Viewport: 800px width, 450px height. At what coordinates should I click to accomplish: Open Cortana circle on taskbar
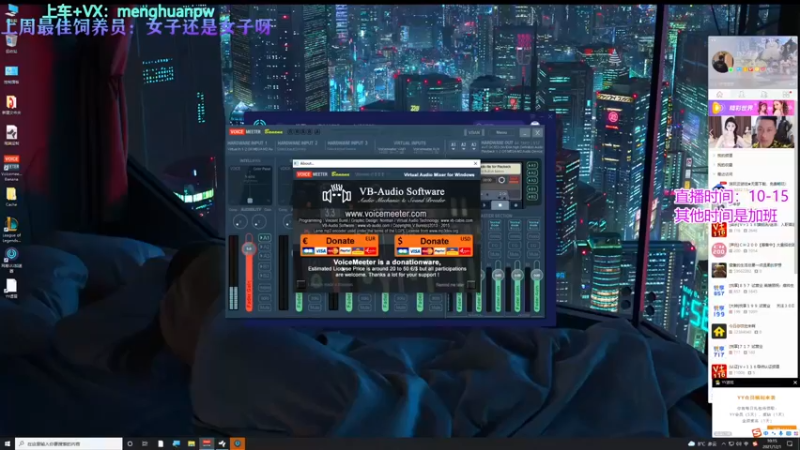point(130,444)
